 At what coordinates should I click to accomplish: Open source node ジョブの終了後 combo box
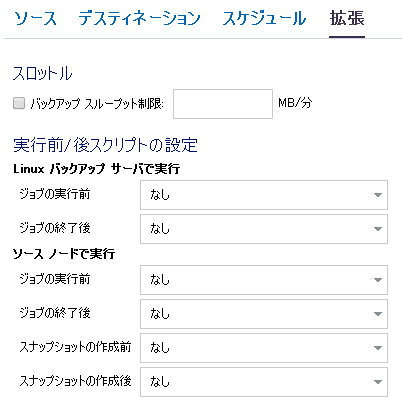coord(264,314)
